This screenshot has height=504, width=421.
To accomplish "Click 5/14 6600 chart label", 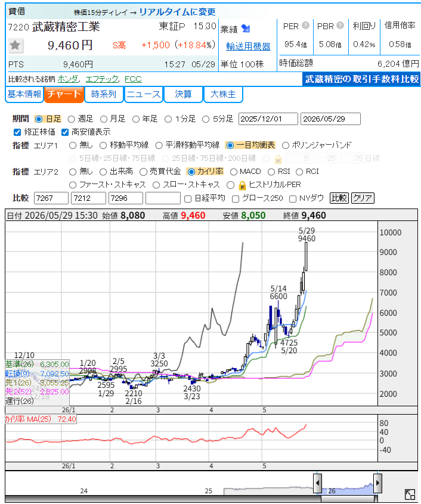I will 278,293.
